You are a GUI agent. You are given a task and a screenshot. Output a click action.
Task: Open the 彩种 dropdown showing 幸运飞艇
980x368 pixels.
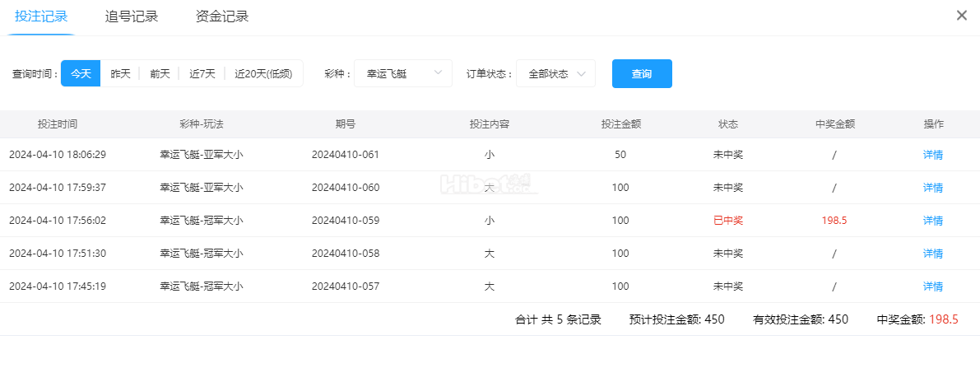[403, 73]
